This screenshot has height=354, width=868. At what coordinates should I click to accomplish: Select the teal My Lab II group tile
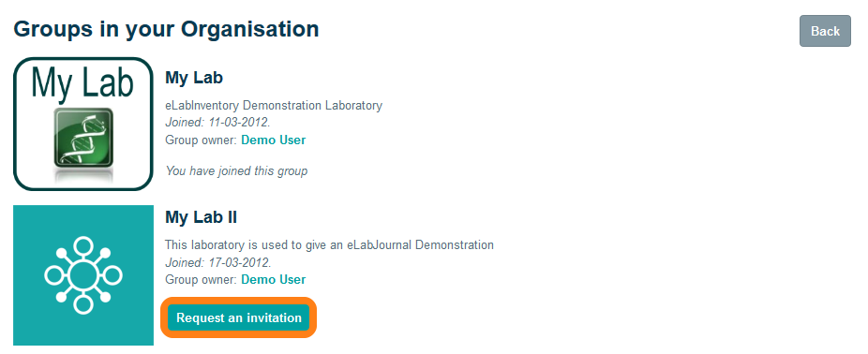coord(83,275)
